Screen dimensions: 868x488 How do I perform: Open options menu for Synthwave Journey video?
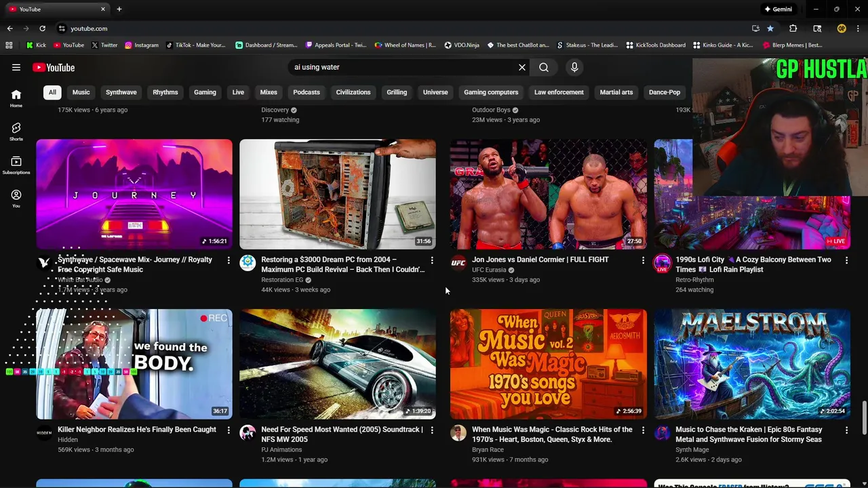click(x=229, y=260)
